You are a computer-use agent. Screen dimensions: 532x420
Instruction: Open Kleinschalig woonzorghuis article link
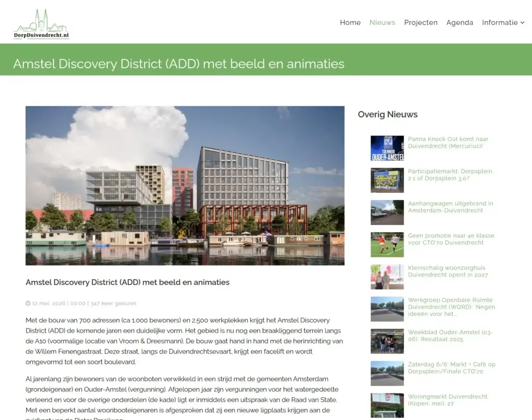[448, 271]
